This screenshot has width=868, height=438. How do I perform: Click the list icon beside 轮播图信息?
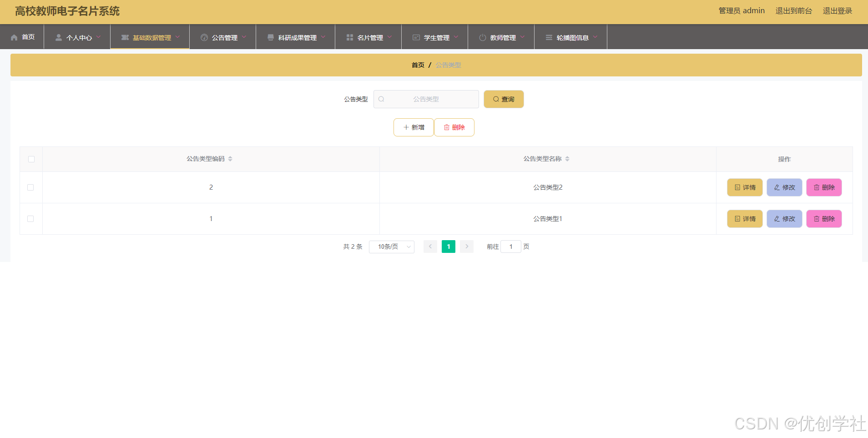[x=549, y=37]
